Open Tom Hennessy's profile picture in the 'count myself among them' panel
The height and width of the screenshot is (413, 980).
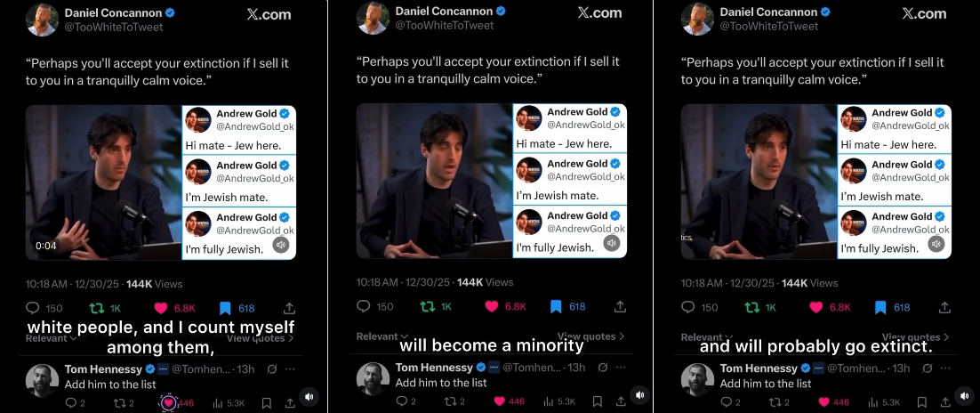tap(43, 379)
